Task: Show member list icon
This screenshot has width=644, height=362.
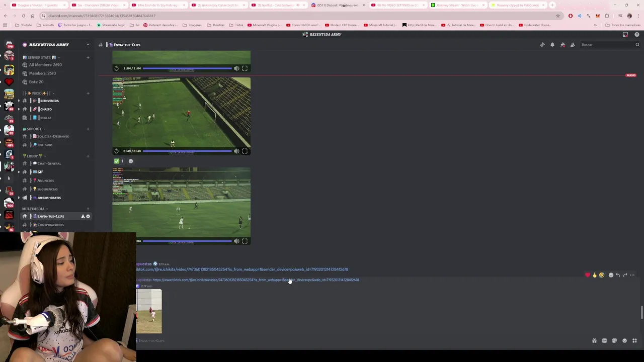Action: (x=573, y=45)
